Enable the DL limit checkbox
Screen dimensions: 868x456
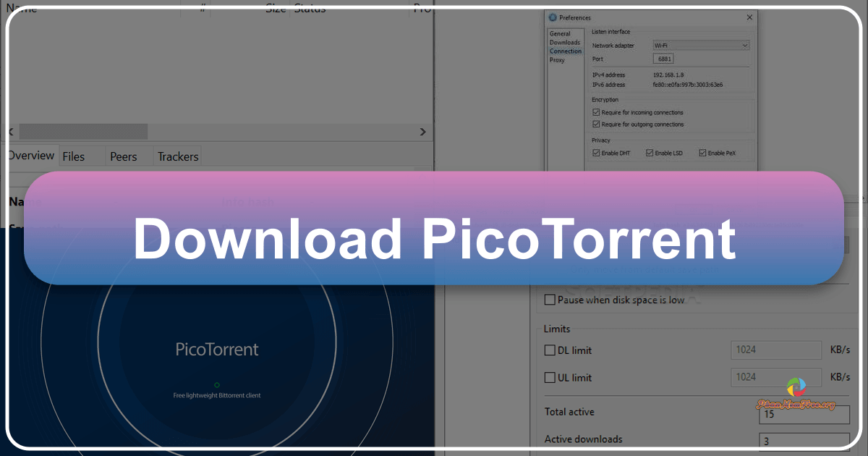coord(550,350)
